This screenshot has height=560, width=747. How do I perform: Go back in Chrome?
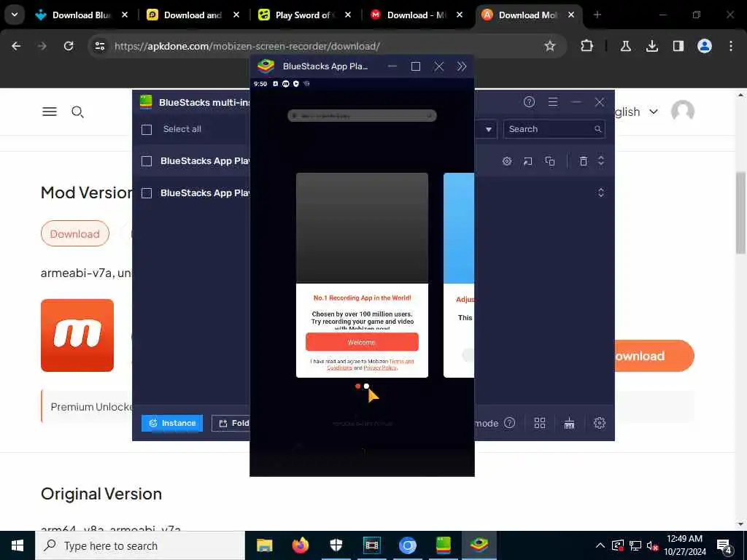point(16,46)
